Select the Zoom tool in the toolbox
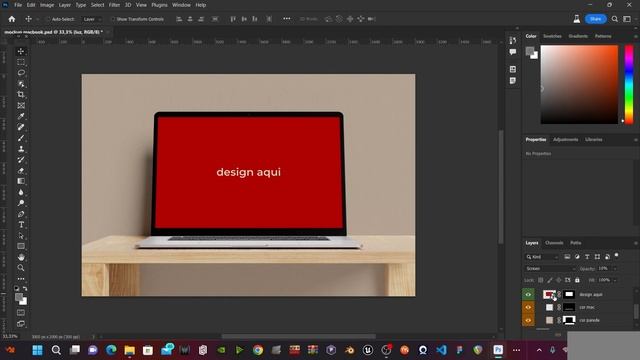The height and width of the screenshot is (360, 640). [x=21, y=268]
